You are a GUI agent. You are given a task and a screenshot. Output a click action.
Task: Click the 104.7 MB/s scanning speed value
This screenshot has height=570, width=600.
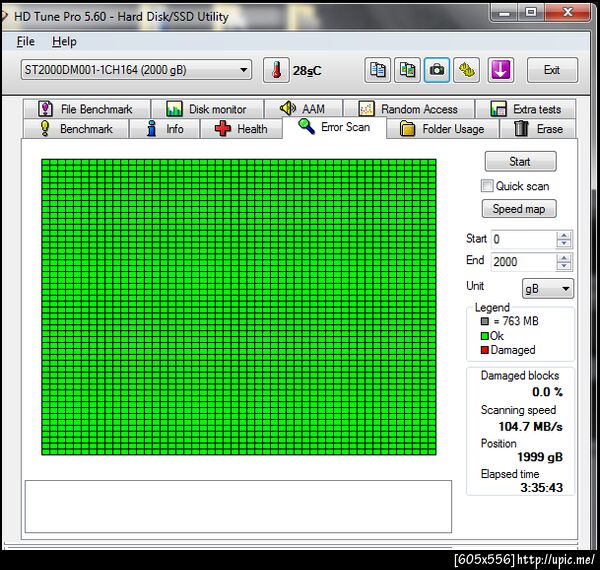tap(530, 426)
